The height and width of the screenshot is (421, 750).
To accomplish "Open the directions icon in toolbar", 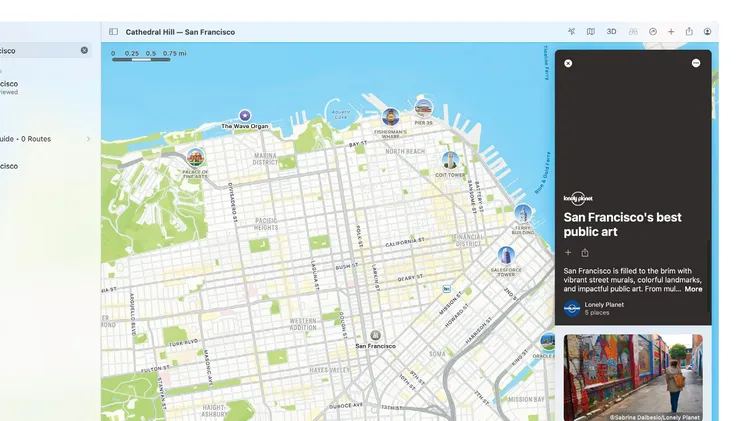I will 653,32.
